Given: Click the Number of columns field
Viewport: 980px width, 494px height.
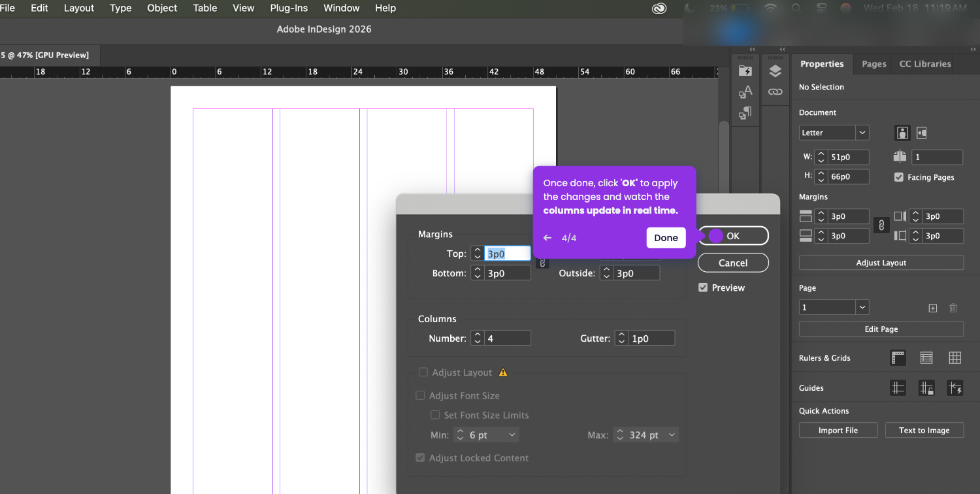Looking at the screenshot, I should [508, 338].
